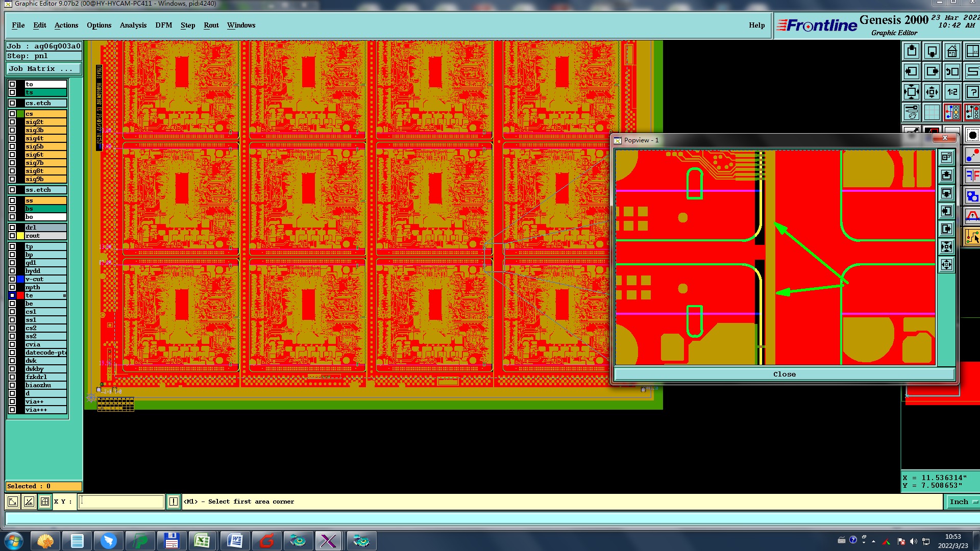Click the pan down icon in main toolbar
This screenshot has height=551, width=980.
pyautogui.click(x=932, y=52)
